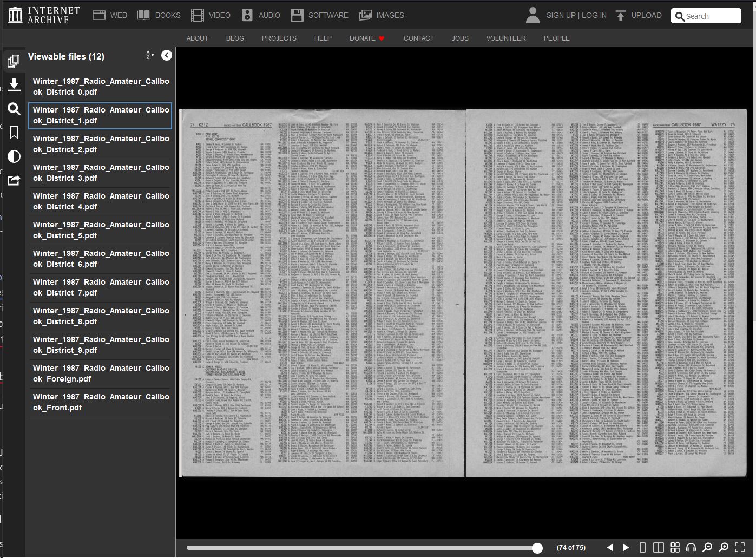Screen dimensions: 756x558
Task: Open the search-inside magnifier icon
Action: pos(14,109)
